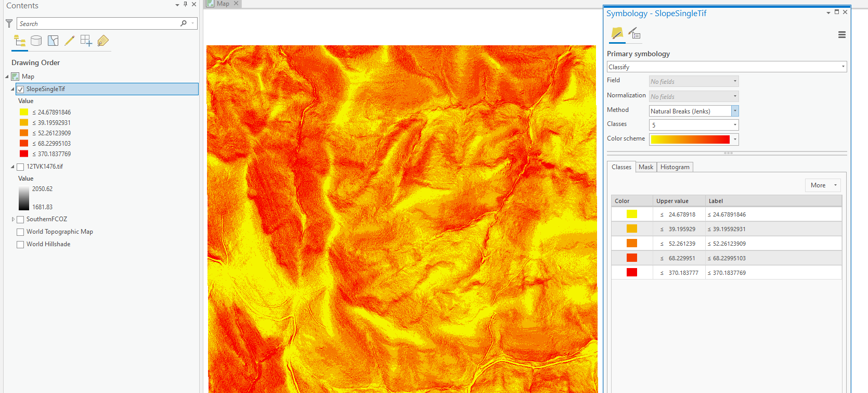Viewport: 868px width, 393px height.
Task: Collapse the SlopeSingleTif layer legend
Action: click(x=13, y=90)
